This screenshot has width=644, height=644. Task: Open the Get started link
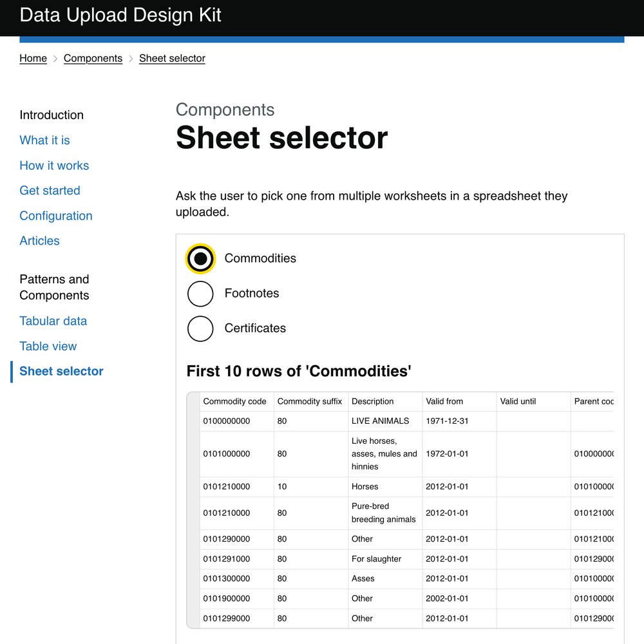[x=50, y=191]
